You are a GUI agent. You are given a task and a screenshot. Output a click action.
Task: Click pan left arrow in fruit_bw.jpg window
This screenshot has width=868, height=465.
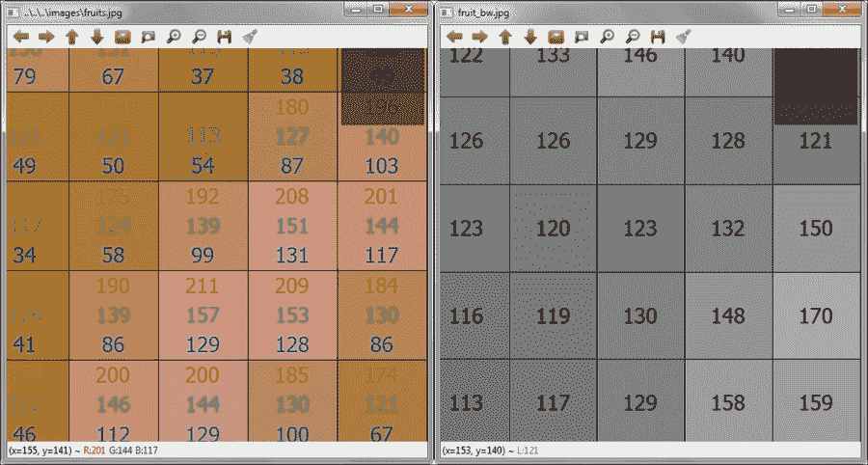point(454,37)
